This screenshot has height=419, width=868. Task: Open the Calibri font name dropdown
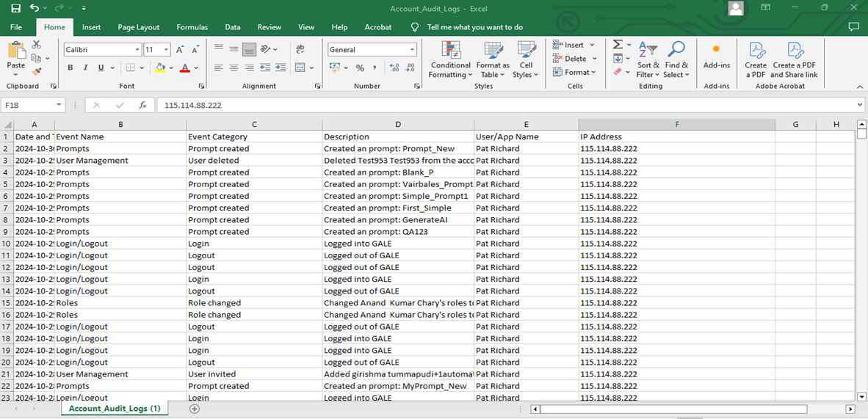[x=137, y=50]
